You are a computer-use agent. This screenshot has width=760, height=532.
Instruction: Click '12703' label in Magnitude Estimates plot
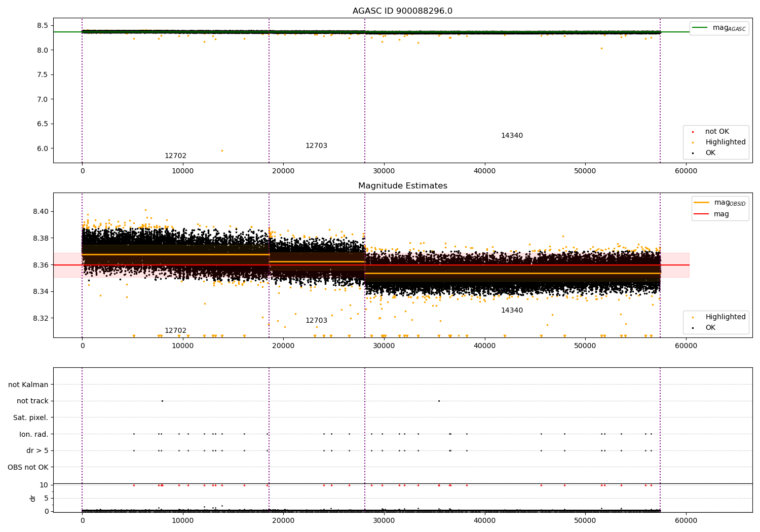coord(316,321)
